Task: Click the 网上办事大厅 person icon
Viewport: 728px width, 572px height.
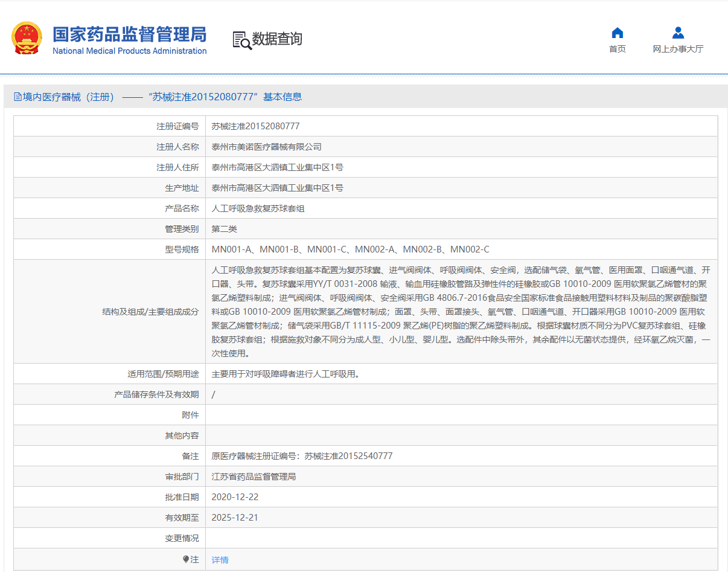Action: (678, 33)
